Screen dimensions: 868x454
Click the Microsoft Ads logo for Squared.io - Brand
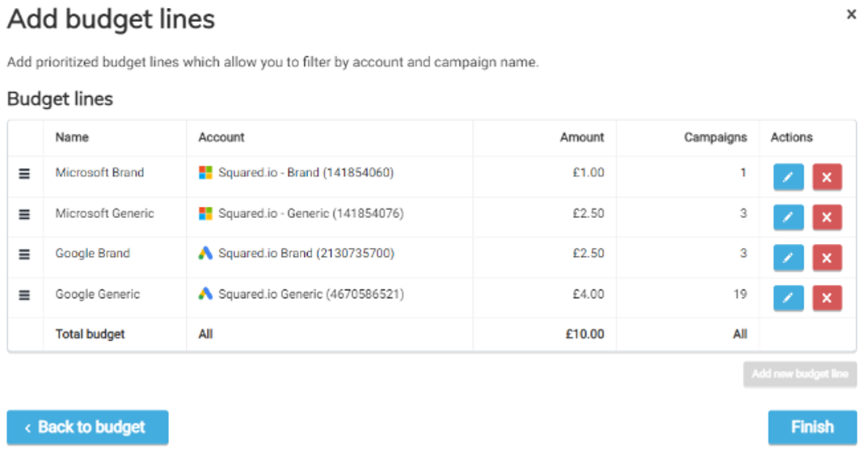point(205,173)
